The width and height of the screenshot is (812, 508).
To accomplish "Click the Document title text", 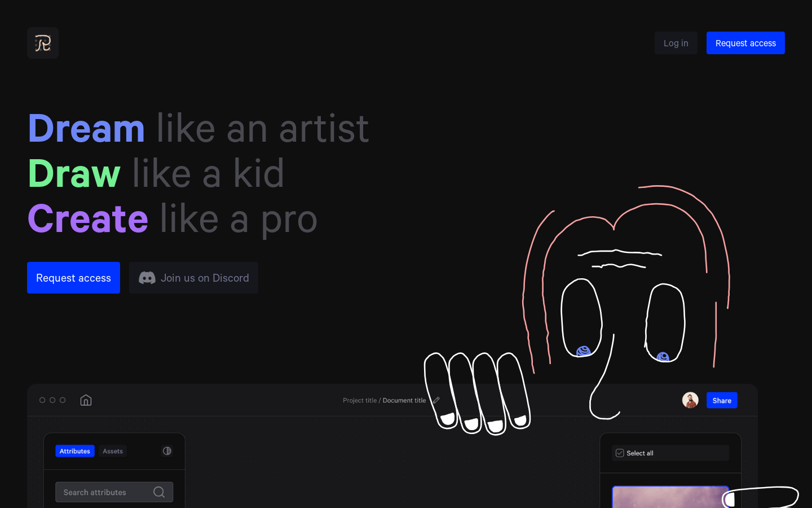I will coord(404,400).
